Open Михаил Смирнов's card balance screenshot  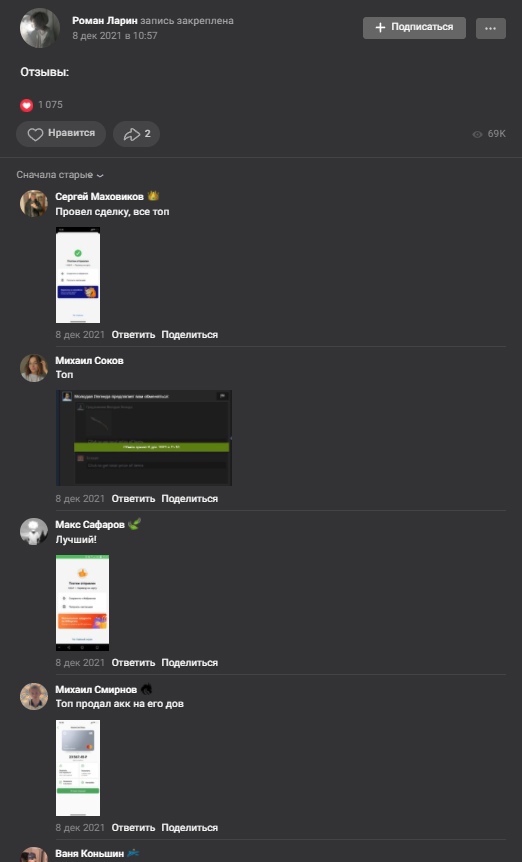tap(78, 768)
